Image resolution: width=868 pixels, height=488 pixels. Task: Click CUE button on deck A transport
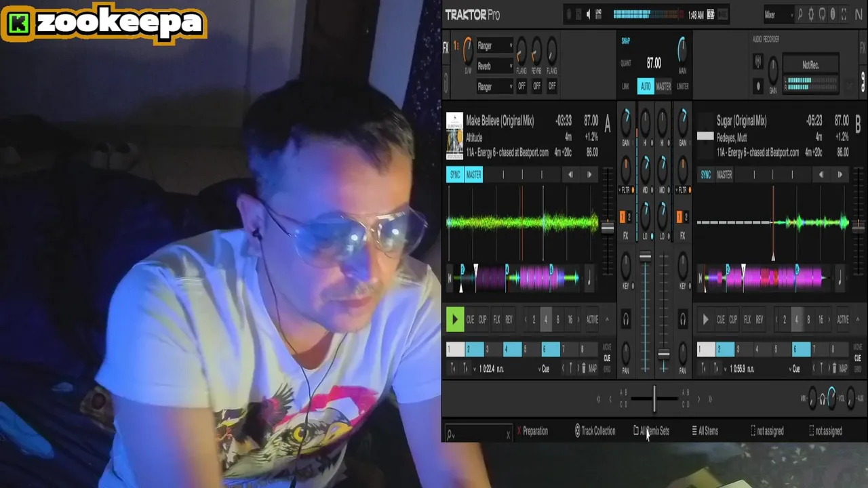(470, 319)
